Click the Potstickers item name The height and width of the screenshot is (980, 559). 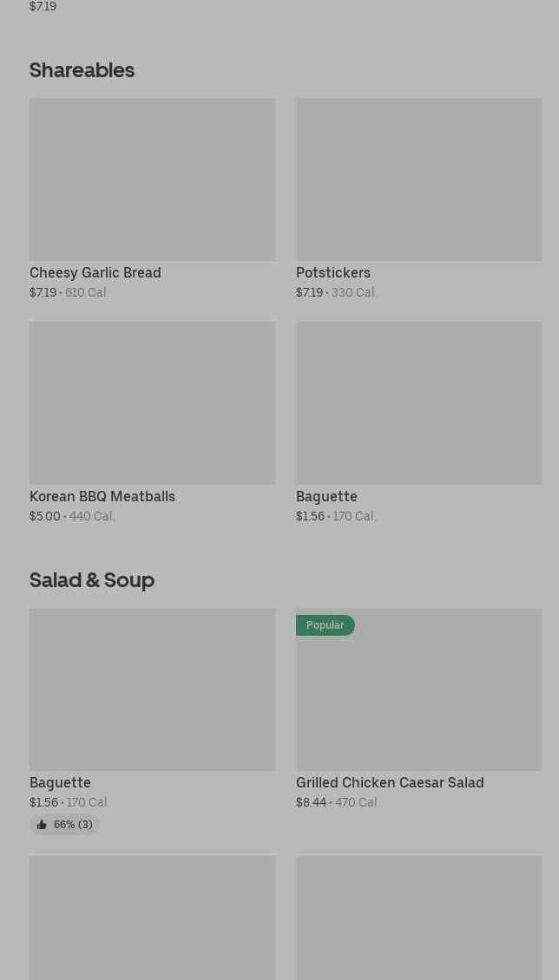coord(333,272)
